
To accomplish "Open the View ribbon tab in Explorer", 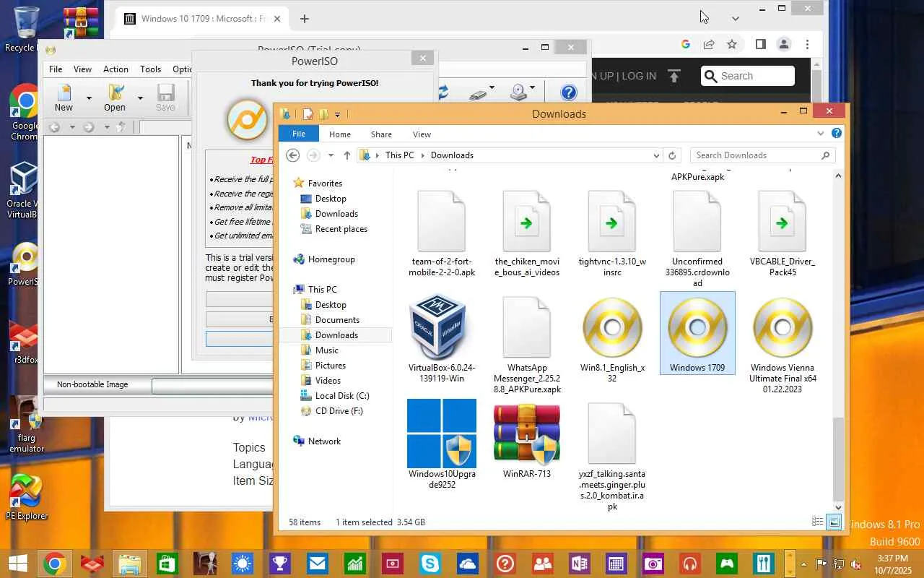I will click(x=422, y=134).
